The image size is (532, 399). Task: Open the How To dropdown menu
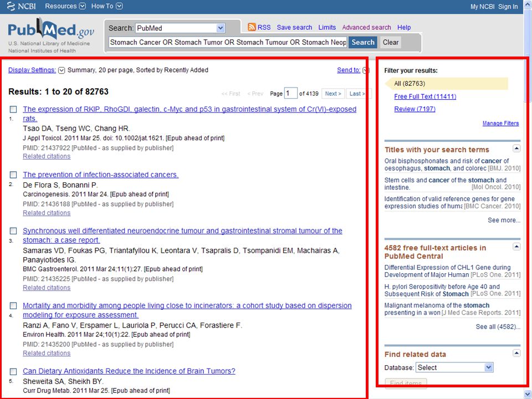[x=107, y=6]
